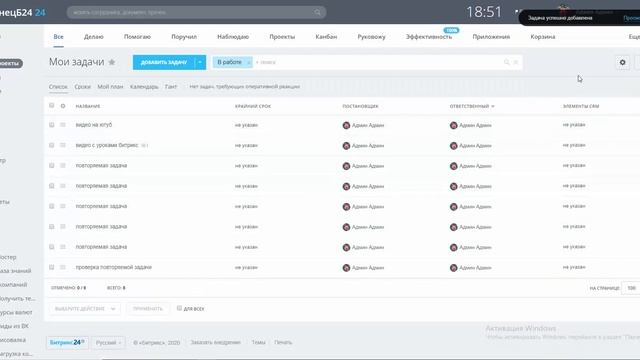Click the portal logo at top left

22,12
